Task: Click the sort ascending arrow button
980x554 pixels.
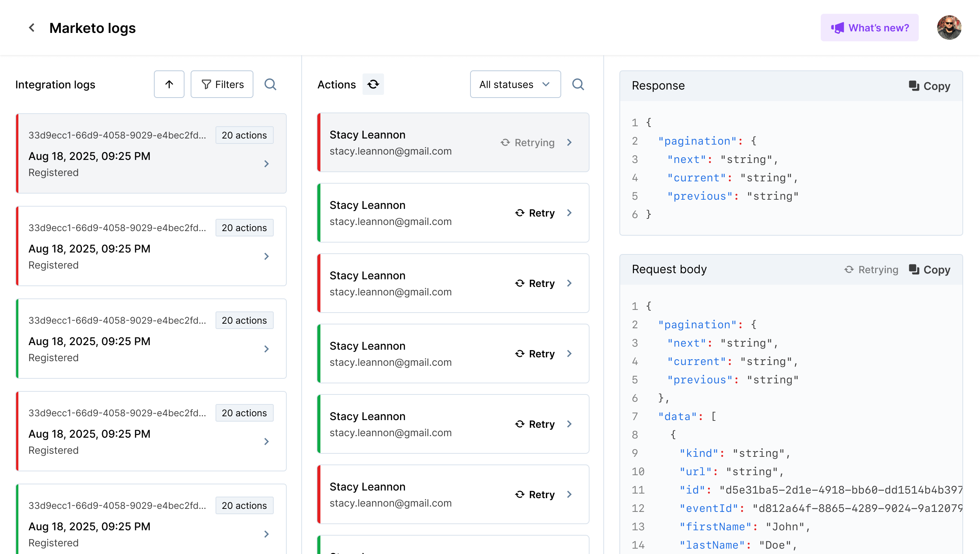Action: click(169, 84)
